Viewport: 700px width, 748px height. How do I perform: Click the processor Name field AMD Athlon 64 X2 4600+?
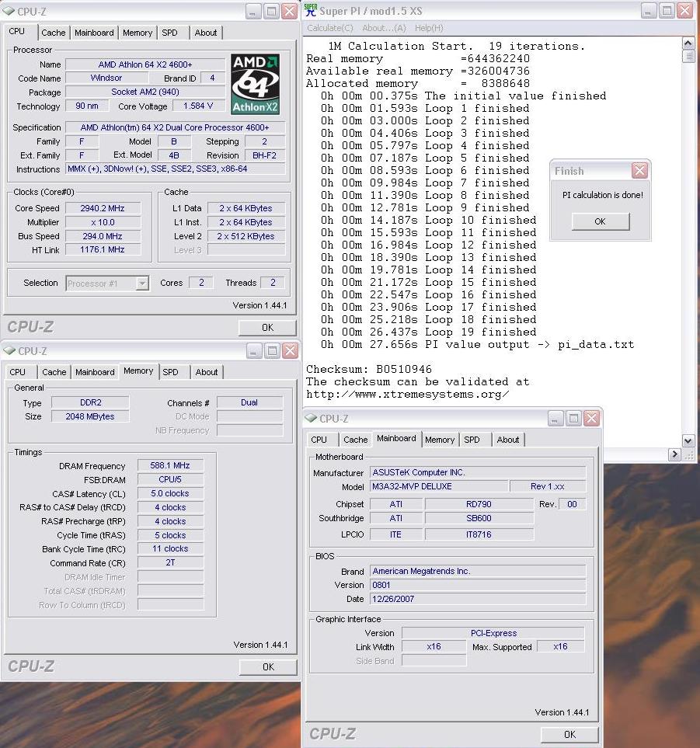pyautogui.click(x=145, y=64)
